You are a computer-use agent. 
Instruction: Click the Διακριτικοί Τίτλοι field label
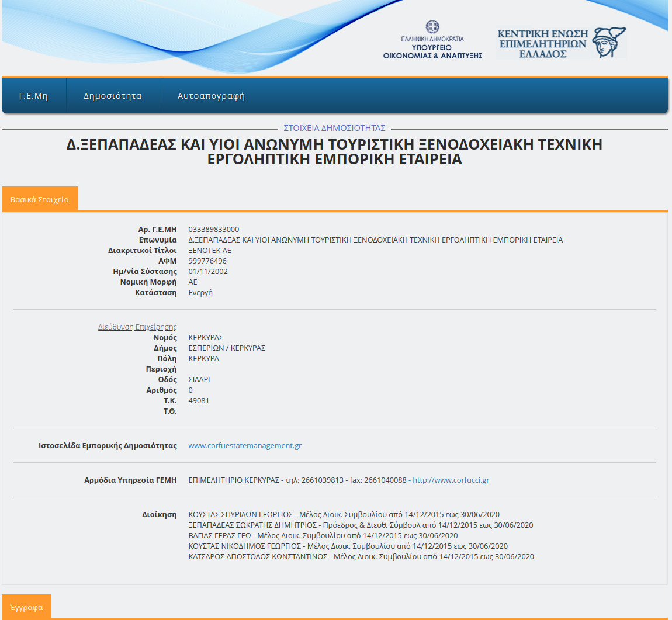pos(142,250)
